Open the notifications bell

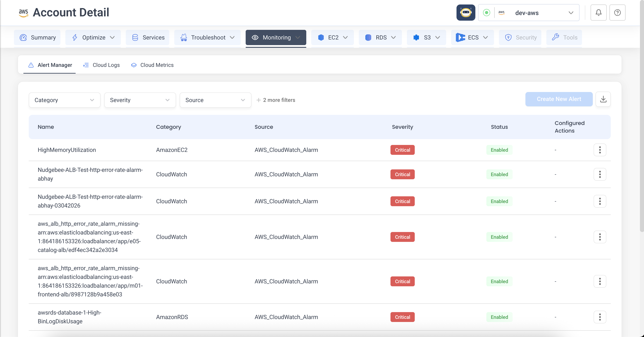point(598,13)
